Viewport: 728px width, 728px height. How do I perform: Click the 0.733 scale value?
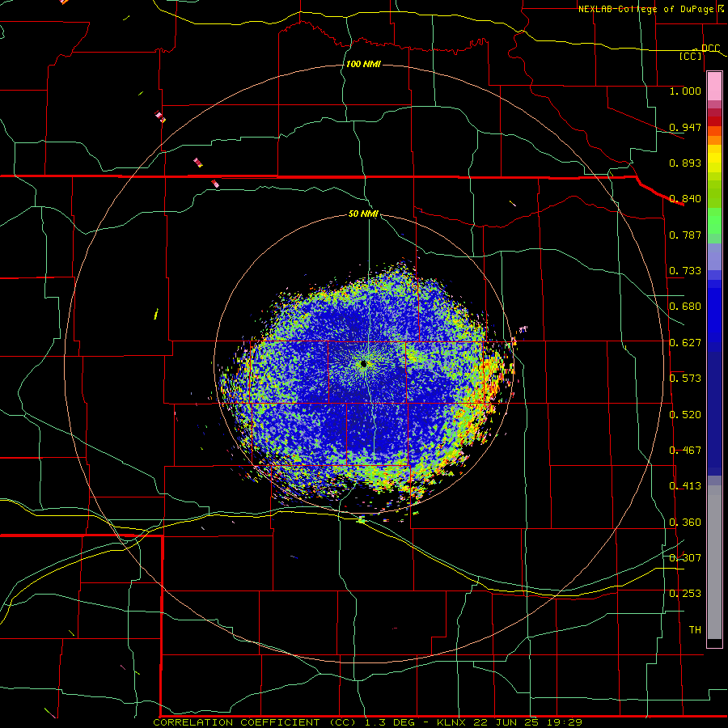tap(685, 271)
